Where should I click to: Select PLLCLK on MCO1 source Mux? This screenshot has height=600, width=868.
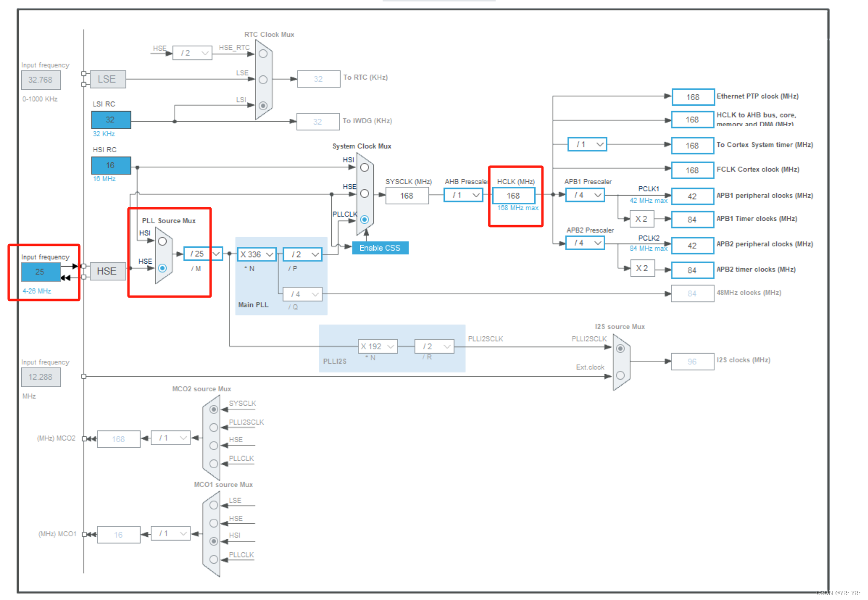coord(213,559)
